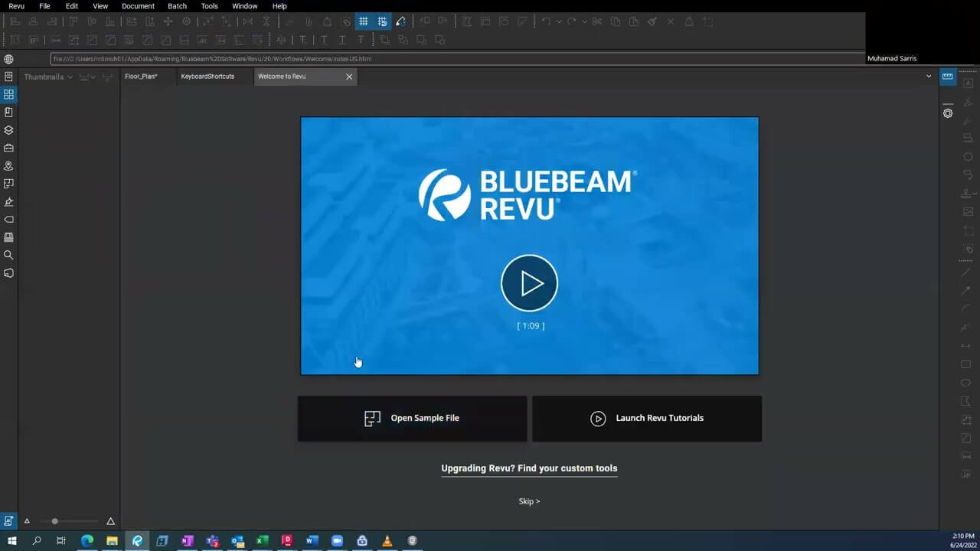Click the file URL address field
This screenshot has height=551, width=980.
point(458,59)
